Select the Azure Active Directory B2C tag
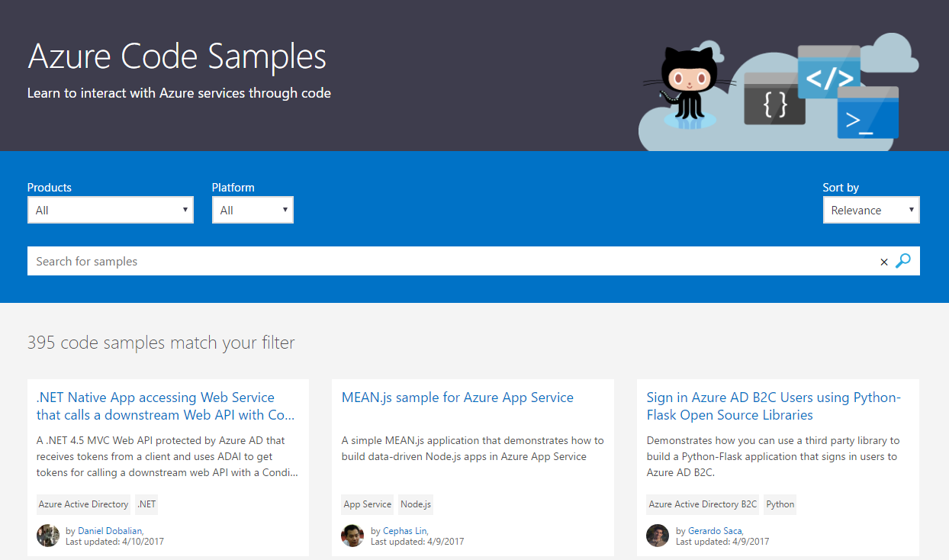Image resolution: width=949 pixels, height=560 pixels. tap(703, 504)
